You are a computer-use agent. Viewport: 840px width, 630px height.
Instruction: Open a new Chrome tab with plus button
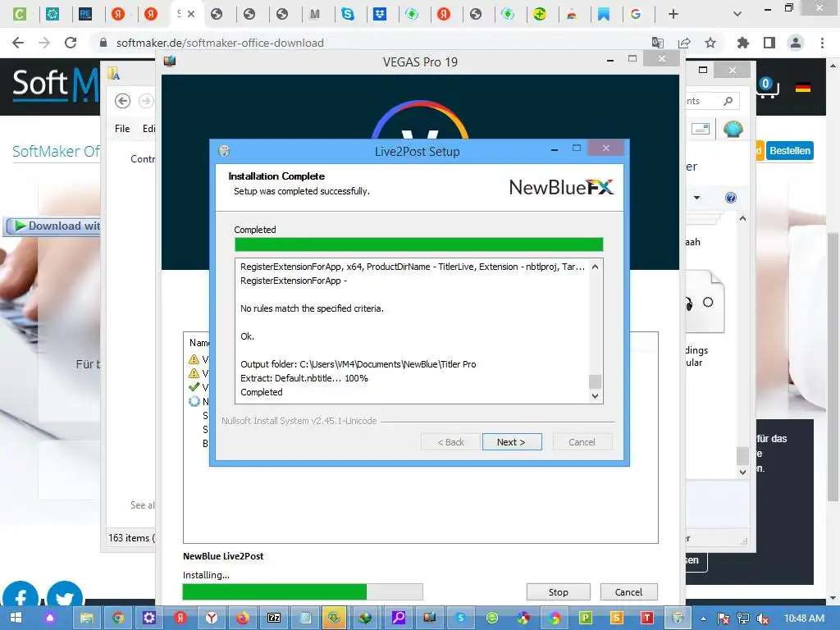pos(673,14)
